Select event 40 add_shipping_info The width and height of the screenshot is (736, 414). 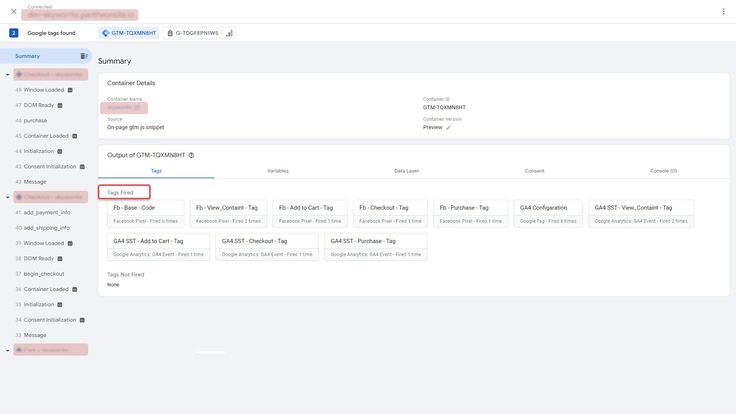pos(46,228)
